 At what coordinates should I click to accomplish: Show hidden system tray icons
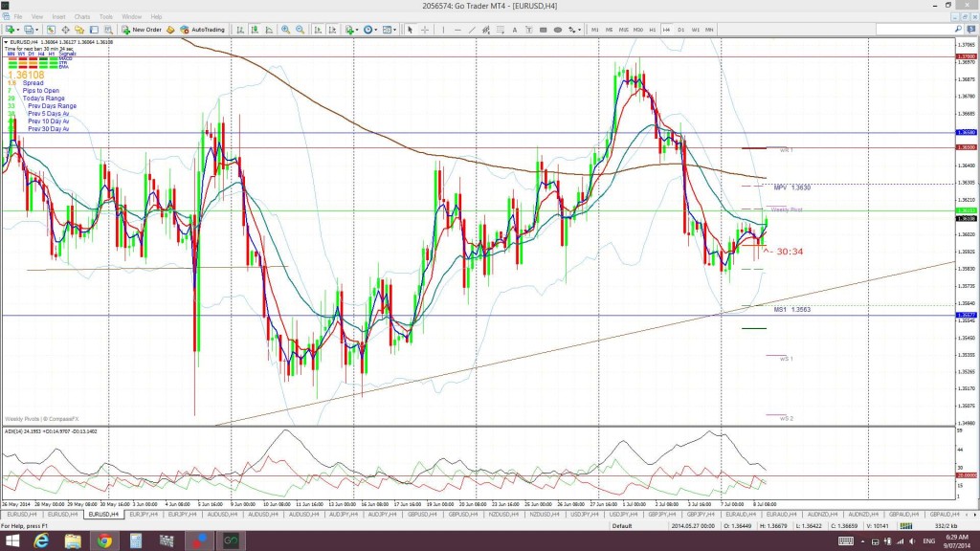[x=862, y=541]
